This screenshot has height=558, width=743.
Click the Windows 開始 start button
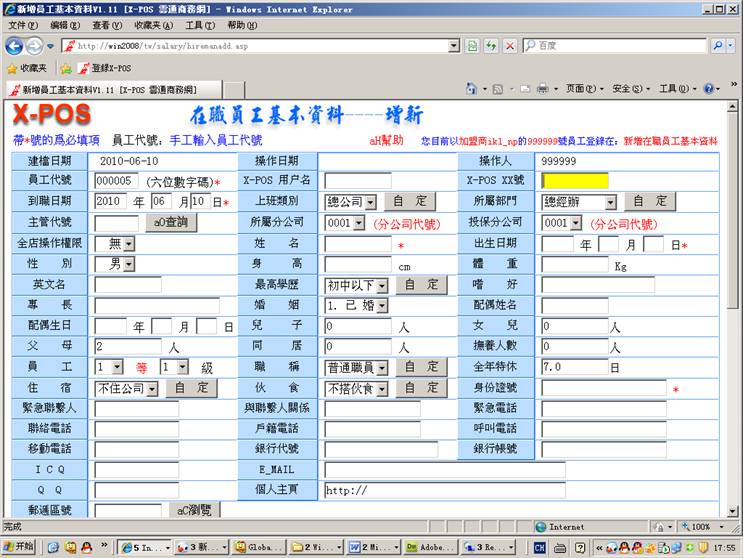tap(19, 547)
